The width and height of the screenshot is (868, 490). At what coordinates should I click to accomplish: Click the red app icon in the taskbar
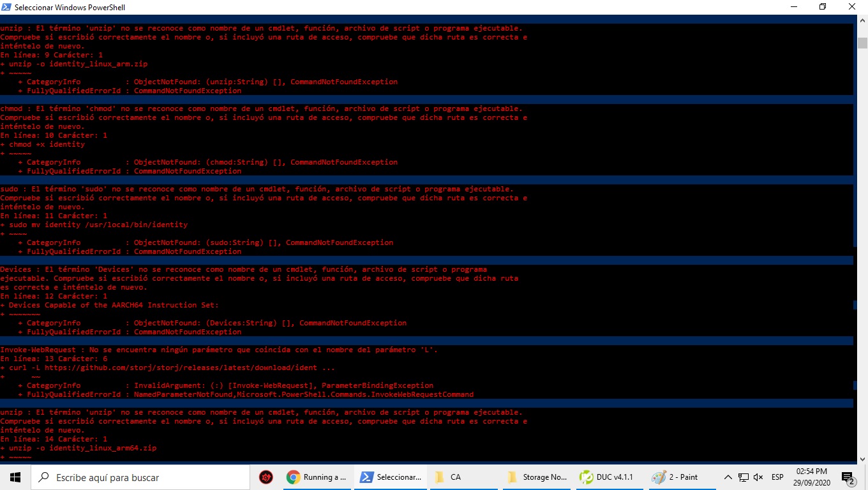(266, 477)
